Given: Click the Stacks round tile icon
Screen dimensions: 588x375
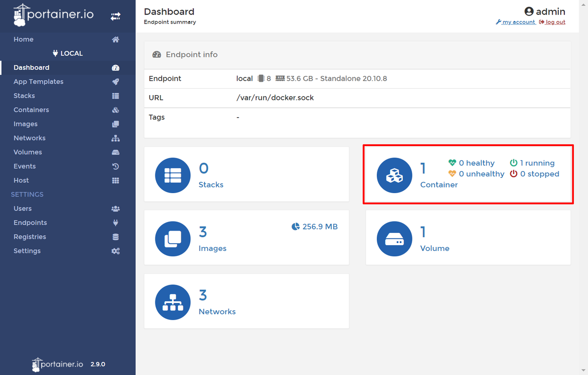Looking at the screenshot, I should click(x=173, y=175).
